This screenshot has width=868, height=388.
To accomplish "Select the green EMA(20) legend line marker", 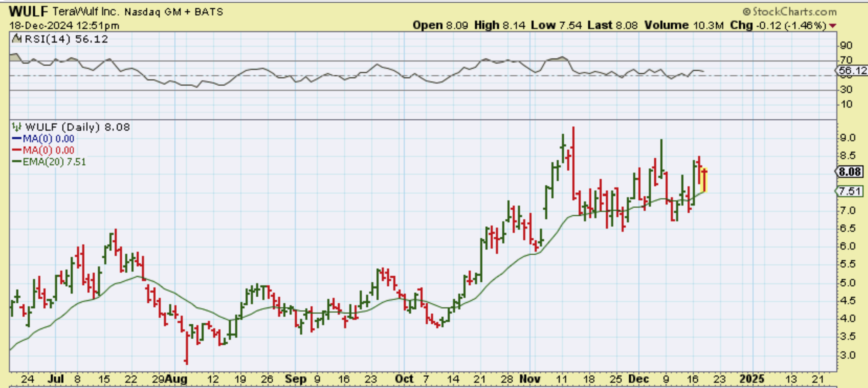I will pyautogui.click(x=17, y=162).
